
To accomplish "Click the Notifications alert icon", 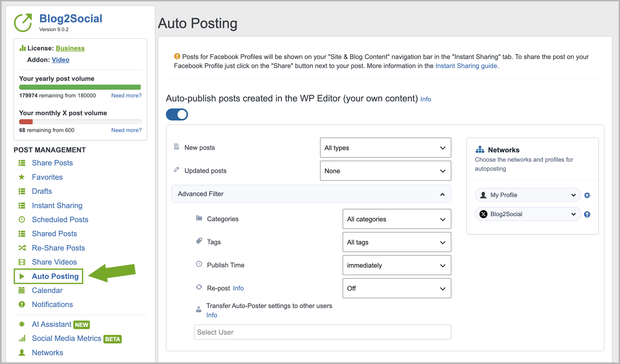I will (22, 305).
